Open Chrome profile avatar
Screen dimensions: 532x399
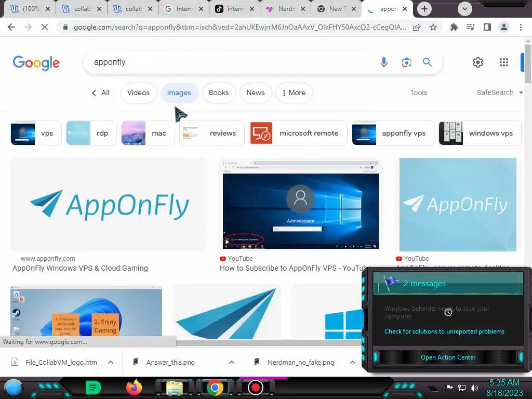pyautogui.click(x=504, y=27)
